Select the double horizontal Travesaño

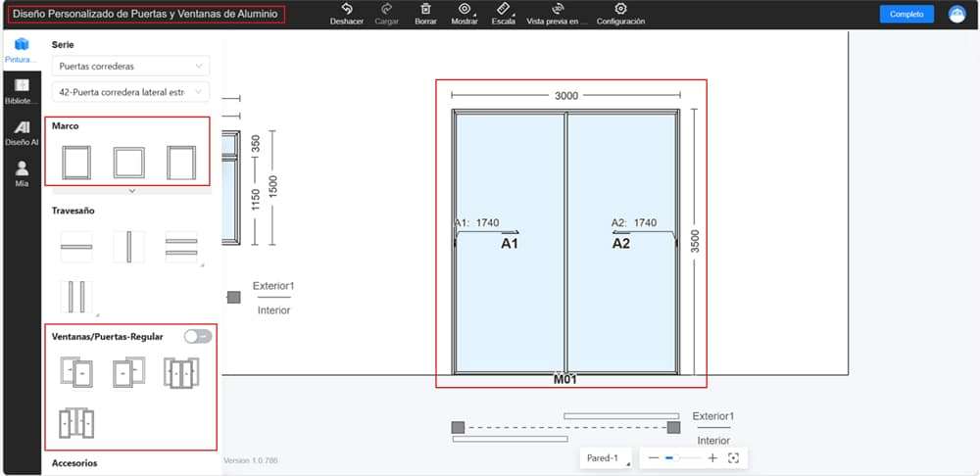tap(181, 247)
